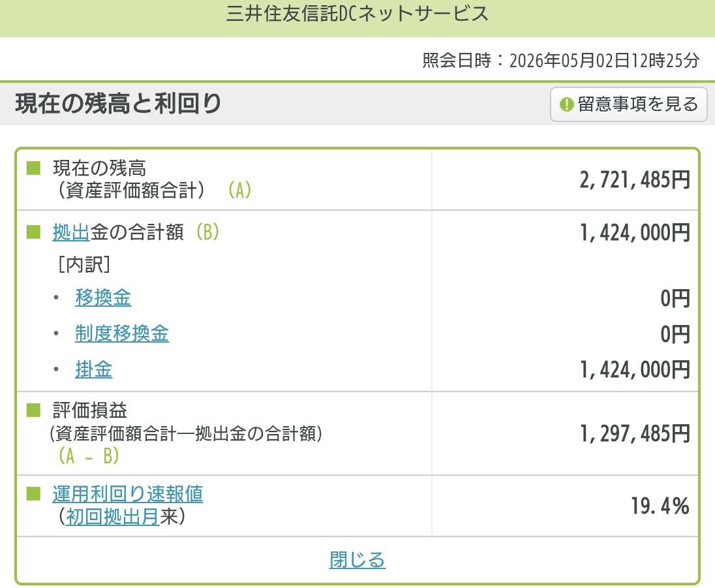Select the 0円 value beside 制度移換金

click(675, 334)
